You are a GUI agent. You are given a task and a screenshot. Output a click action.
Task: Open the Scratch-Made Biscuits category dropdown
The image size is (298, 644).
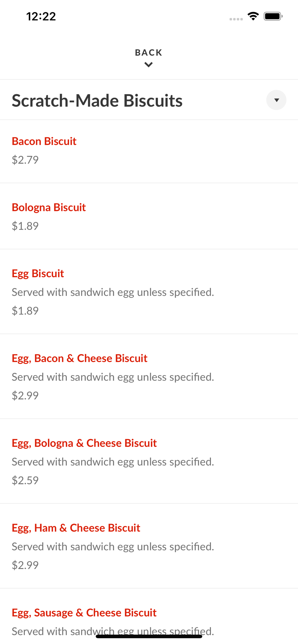[x=276, y=100]
